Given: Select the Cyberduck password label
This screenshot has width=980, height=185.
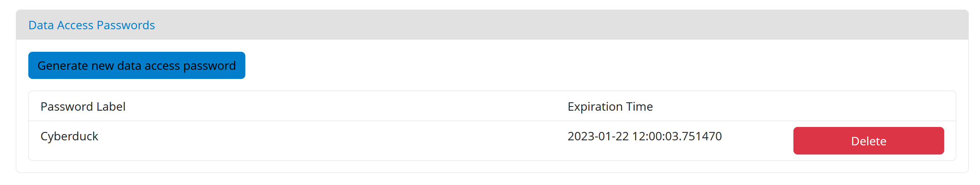Looking at the screenshot, I should pyautogui.click(x=69, y=137).
